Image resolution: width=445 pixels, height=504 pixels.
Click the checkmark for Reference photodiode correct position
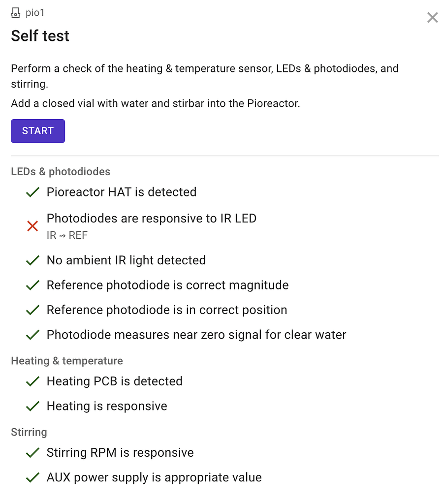point(32,310)
